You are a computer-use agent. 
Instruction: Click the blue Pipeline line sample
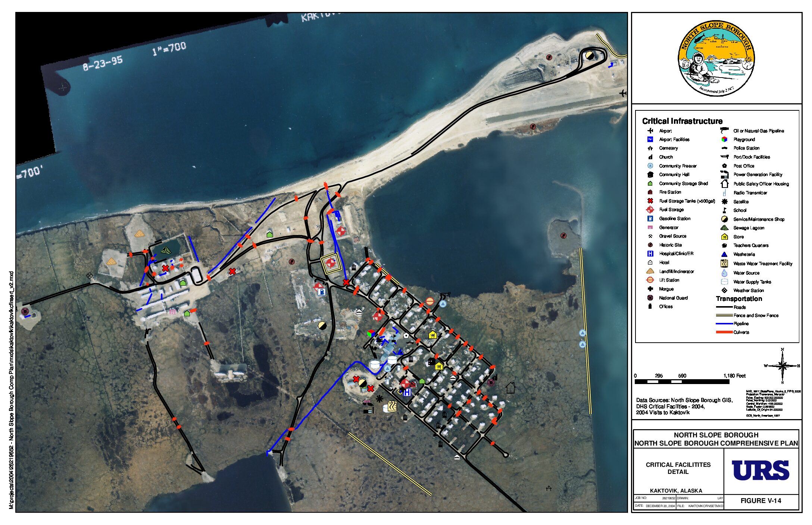coord(724,324)
